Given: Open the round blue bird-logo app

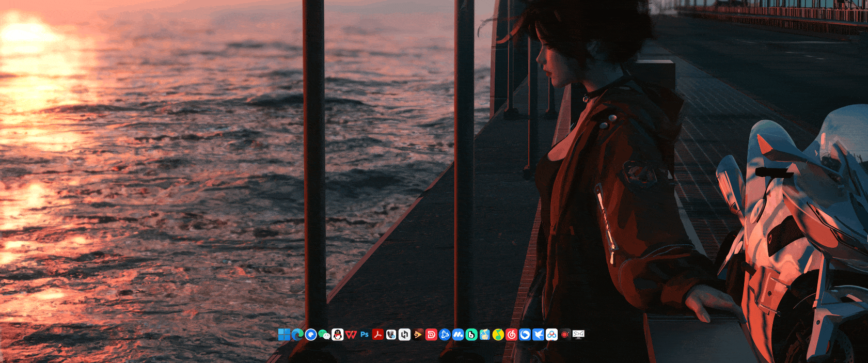Looking at the screenshot, I should tap(525, 335).
